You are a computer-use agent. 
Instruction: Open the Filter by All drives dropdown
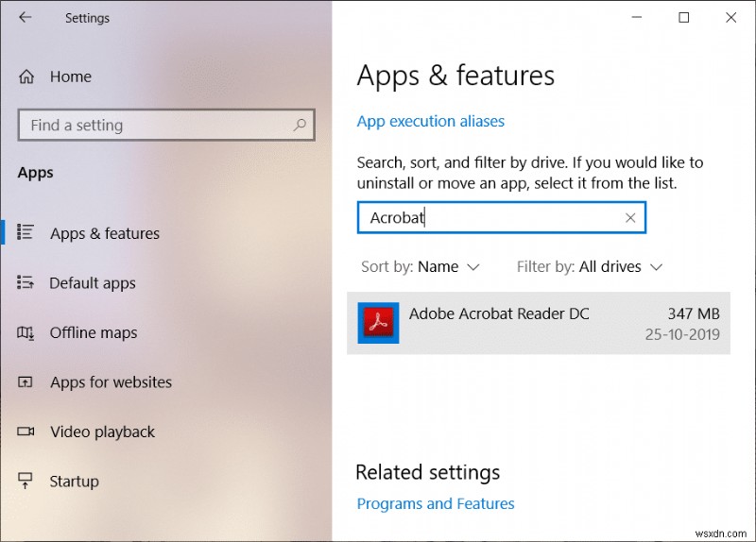[x=590, y=266]
